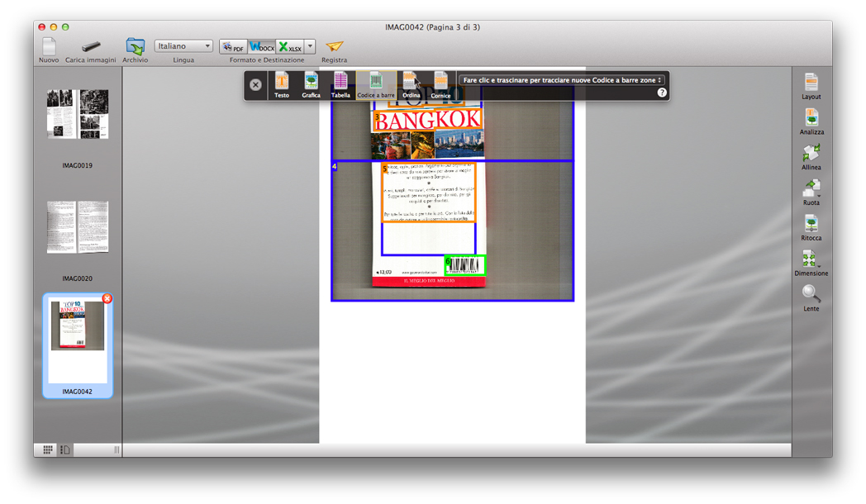Choose the Cornice zone tool

440,85
